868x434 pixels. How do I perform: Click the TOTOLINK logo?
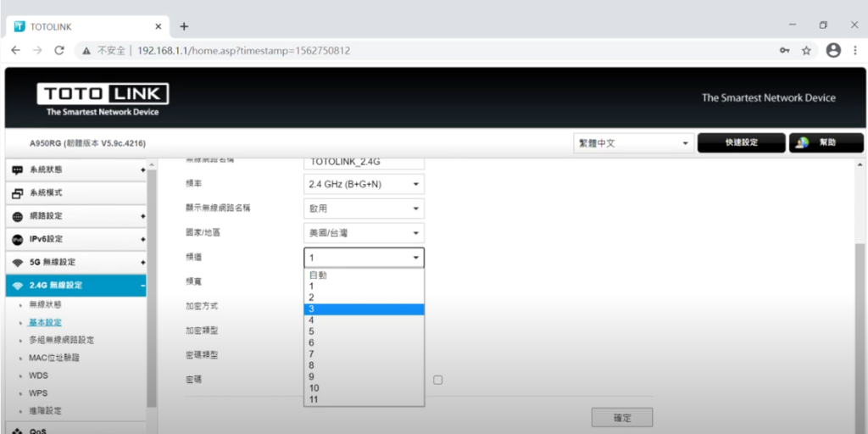pos(103,99)
